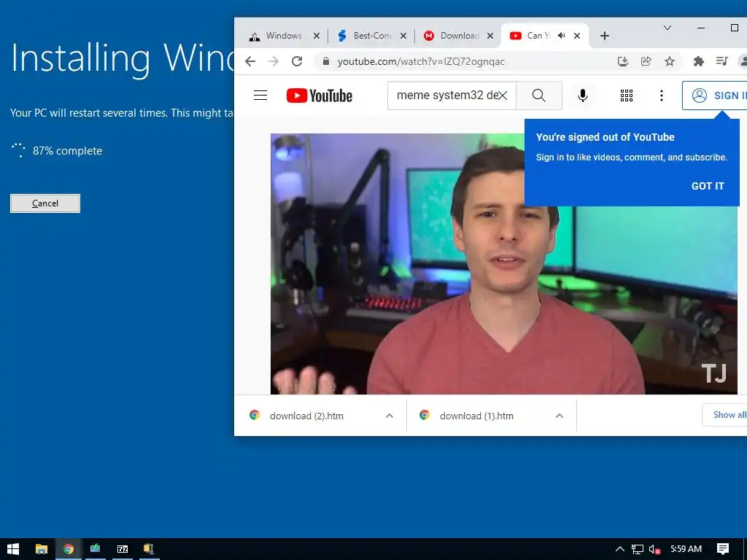Image resolution: width=747 pixels, height=560 pixels.
Task: Show all downloads
Action: coord(725,415)
